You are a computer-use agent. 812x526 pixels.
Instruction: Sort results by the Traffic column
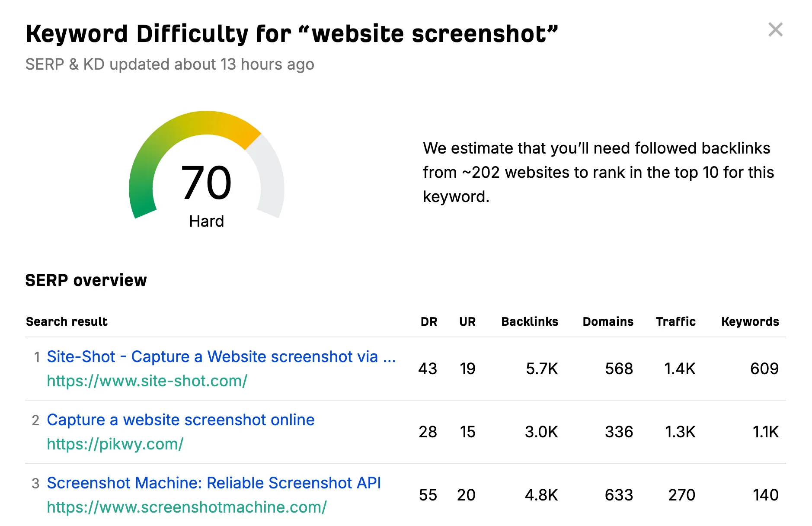coord(676,321)
